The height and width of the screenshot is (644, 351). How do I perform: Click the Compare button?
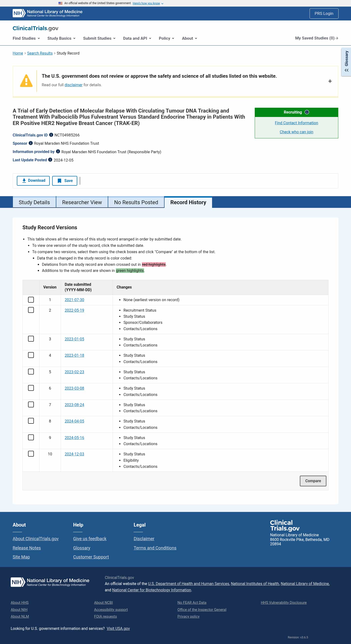coord(313,481)
